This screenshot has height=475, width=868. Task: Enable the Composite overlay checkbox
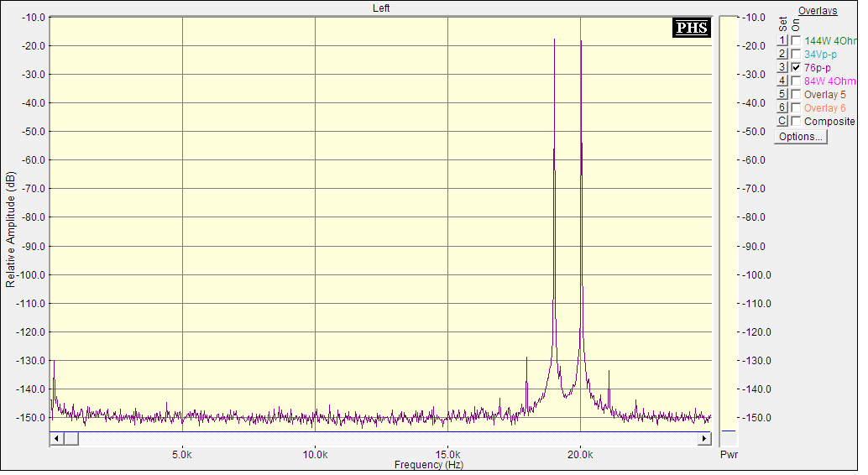coord(796,121)
